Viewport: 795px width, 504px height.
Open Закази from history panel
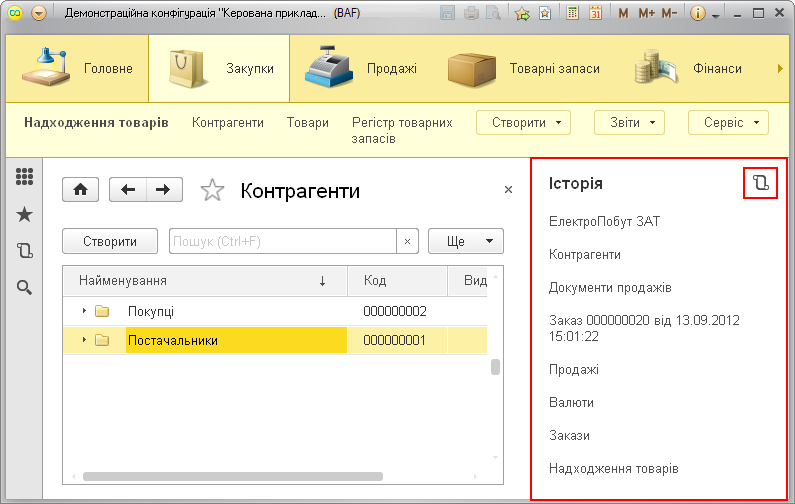pos(569,436)
